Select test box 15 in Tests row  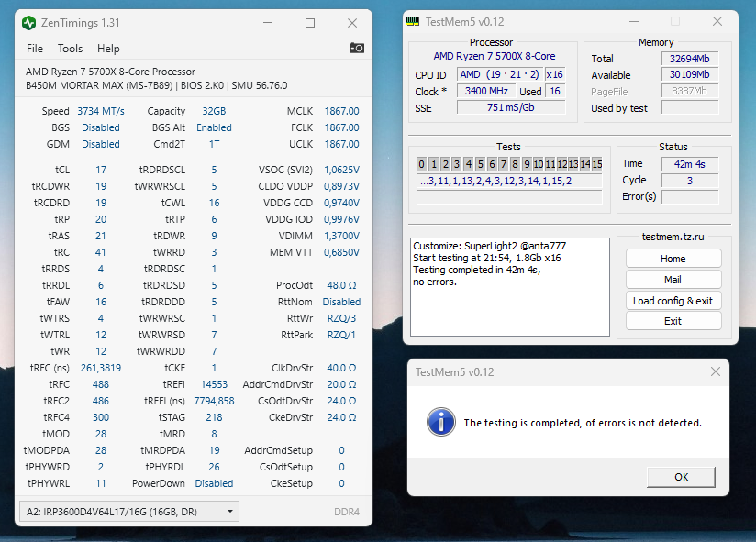click(597, 164)
